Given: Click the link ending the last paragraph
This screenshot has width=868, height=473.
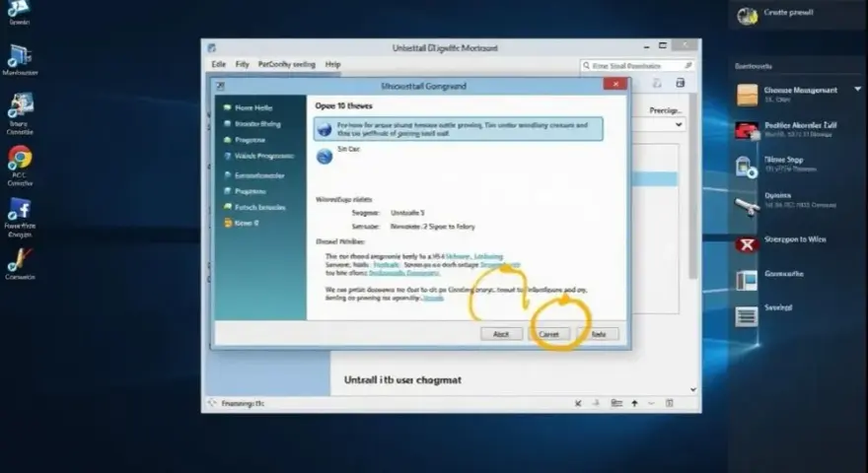Looking at the screenshot, I should [x=433, y=298].
